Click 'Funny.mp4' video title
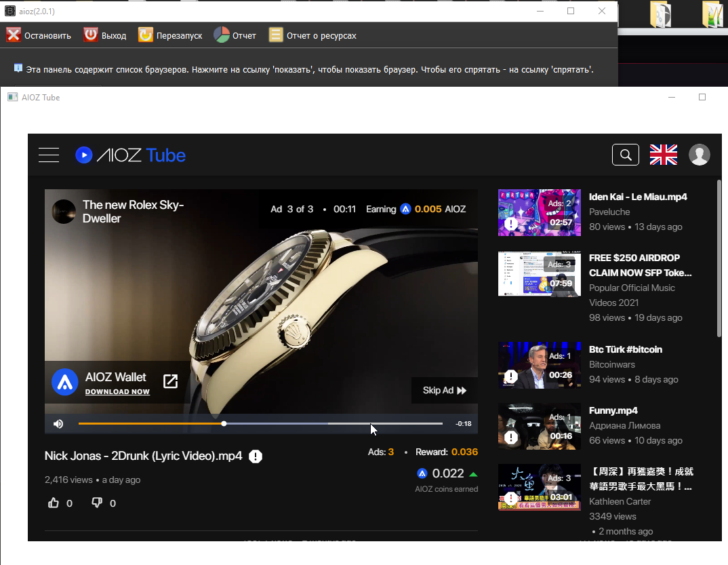The image size is (728, 565). pyautogui.click(x=613, y=411)
